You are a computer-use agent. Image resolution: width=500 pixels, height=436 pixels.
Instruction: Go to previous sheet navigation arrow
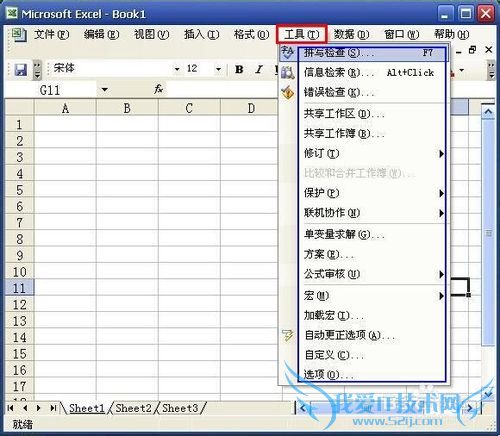coord(25,408)
